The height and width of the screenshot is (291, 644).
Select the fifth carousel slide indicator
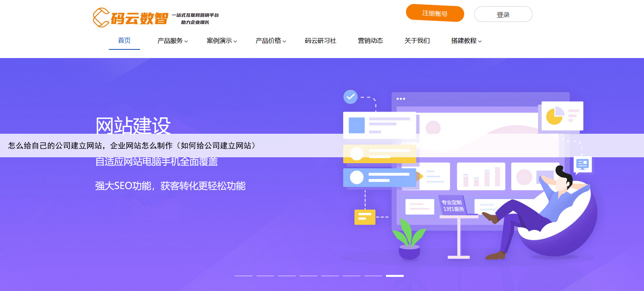point(330,276)
